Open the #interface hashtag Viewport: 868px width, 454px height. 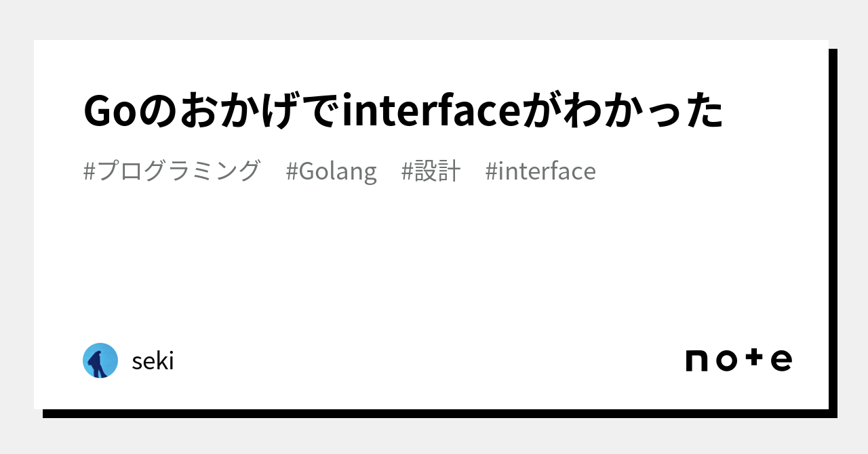point(540,171)
